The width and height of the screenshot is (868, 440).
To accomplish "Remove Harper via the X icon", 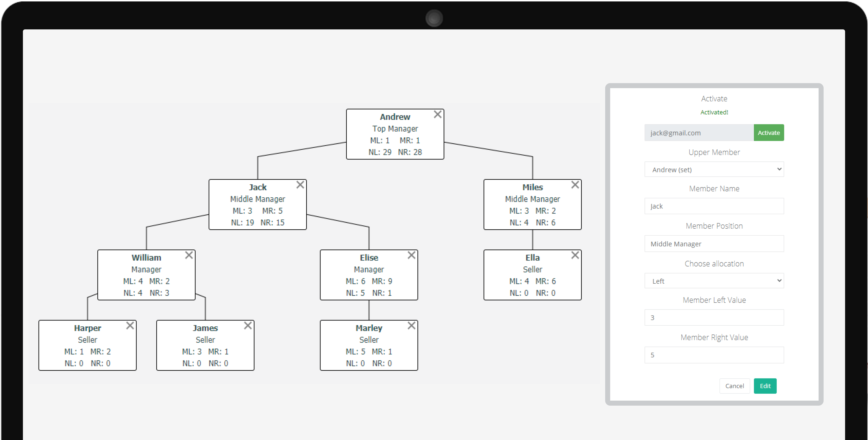I will [130, 325].
